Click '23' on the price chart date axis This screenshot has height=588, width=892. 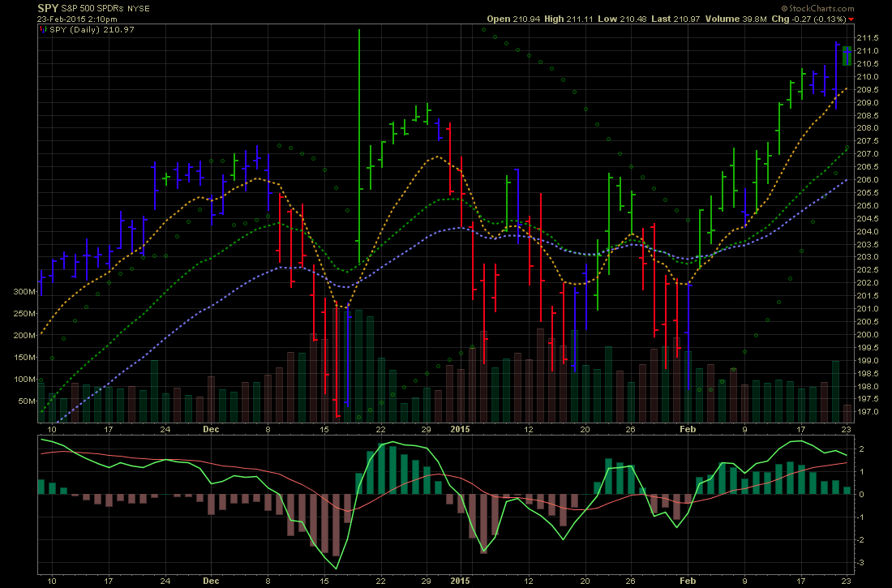point(847,429)
